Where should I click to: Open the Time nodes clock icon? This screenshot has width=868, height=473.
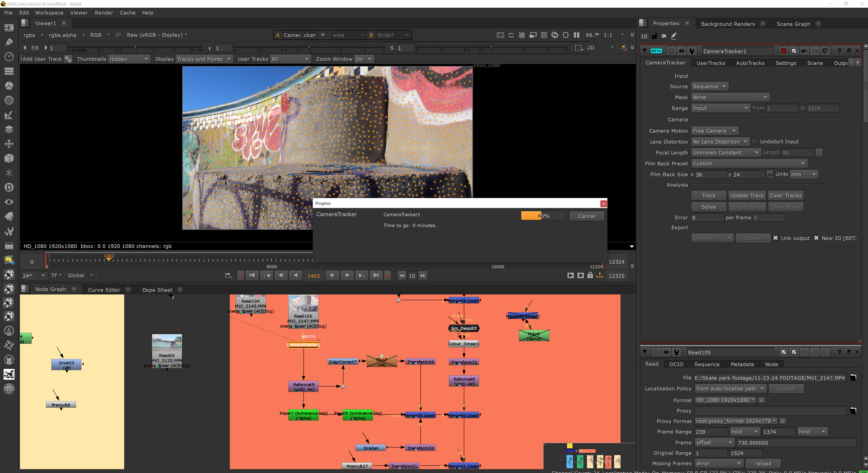click(9, 57)
